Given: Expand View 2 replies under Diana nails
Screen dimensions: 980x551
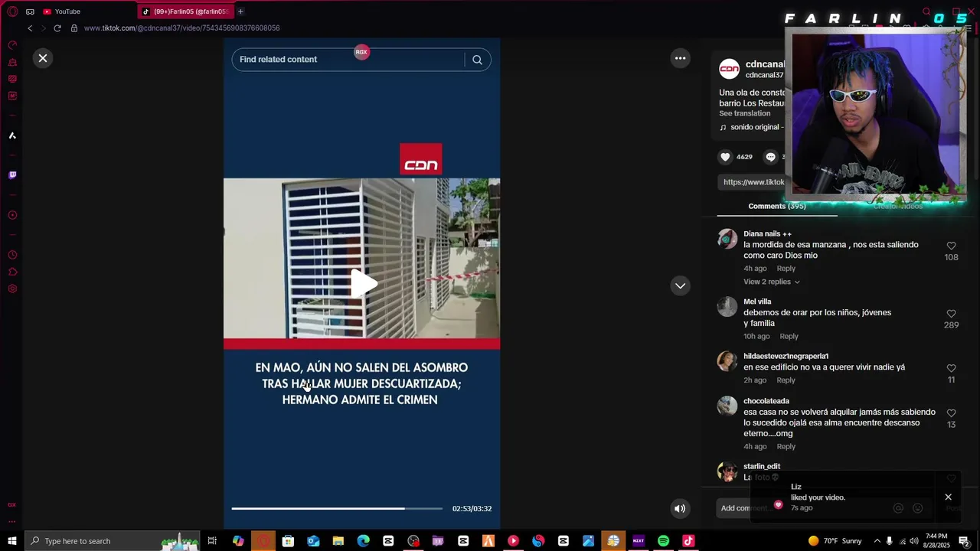Looking at the screenshot, I should click(x=772, y=282).
